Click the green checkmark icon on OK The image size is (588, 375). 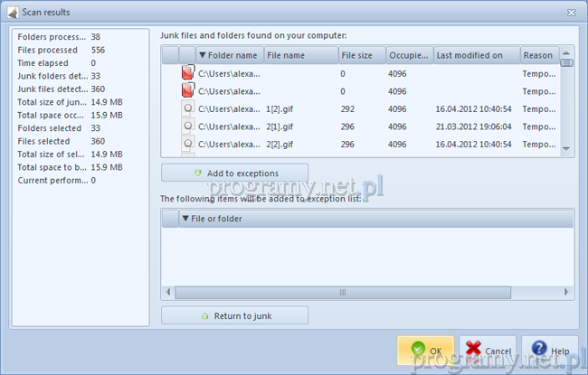tap(417, 350)
